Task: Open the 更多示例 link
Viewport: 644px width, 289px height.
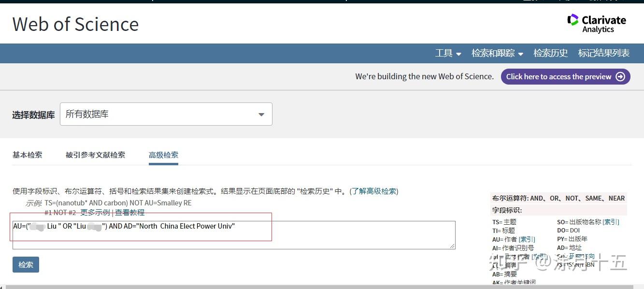Action: 95,213
